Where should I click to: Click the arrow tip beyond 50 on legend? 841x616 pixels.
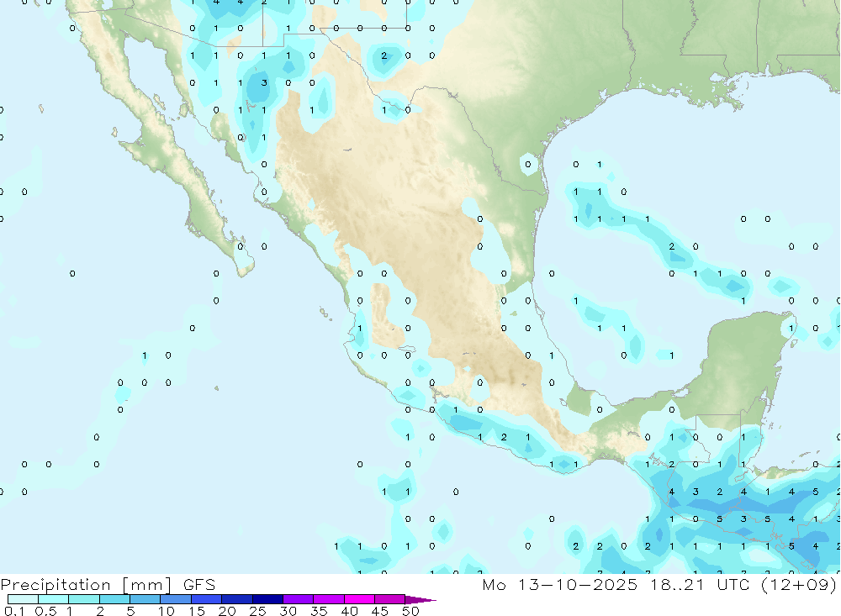pos(421,600)
